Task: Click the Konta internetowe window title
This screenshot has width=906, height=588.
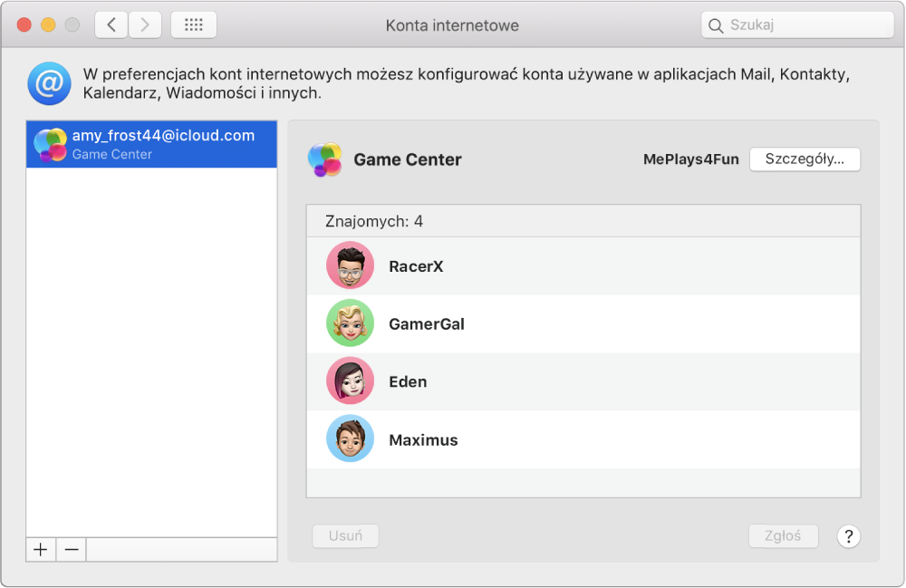Action: [452, 25]
